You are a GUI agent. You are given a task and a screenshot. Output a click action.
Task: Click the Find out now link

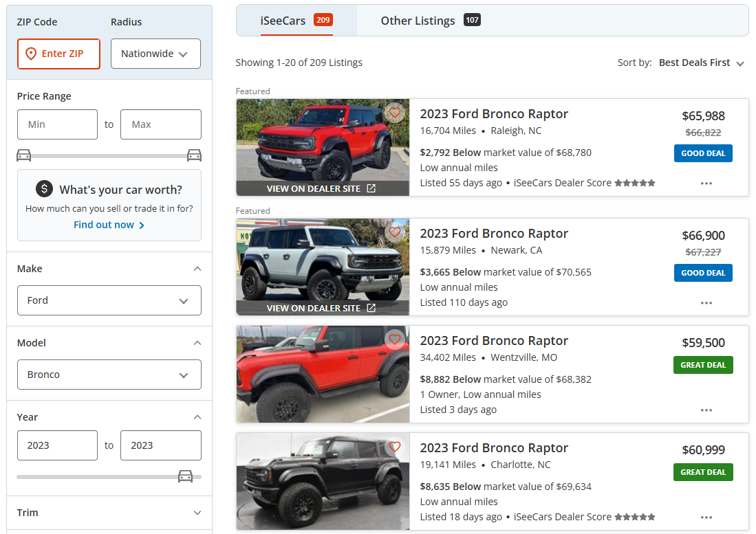pos(109,225)
